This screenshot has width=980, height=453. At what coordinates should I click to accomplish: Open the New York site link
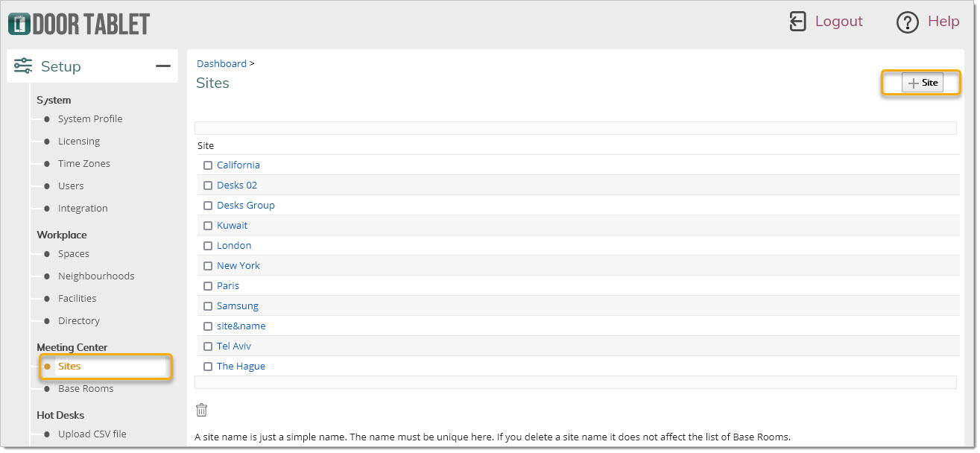click(238, 266)
